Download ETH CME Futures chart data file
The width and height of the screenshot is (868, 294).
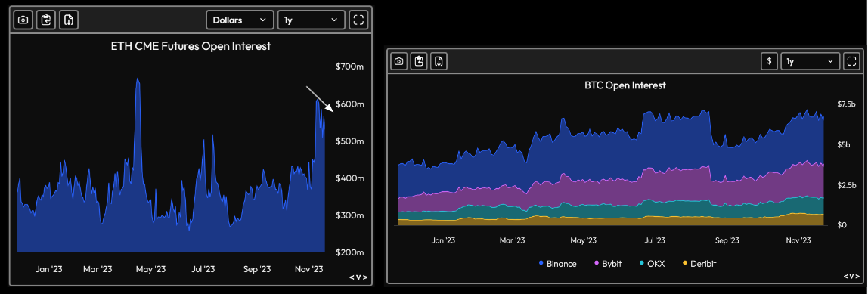[x=70, y=20]
